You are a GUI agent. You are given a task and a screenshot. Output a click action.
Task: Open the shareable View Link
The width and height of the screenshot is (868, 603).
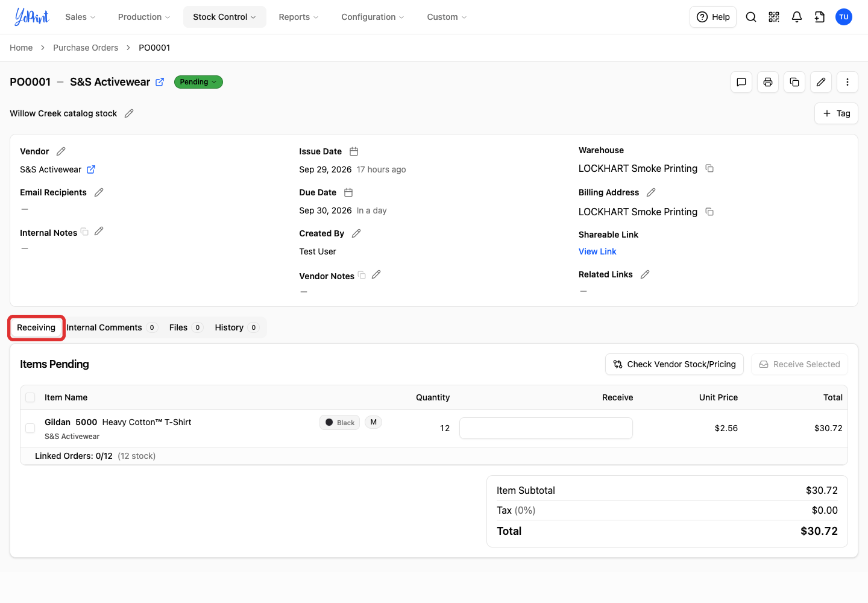coord(597,251)
